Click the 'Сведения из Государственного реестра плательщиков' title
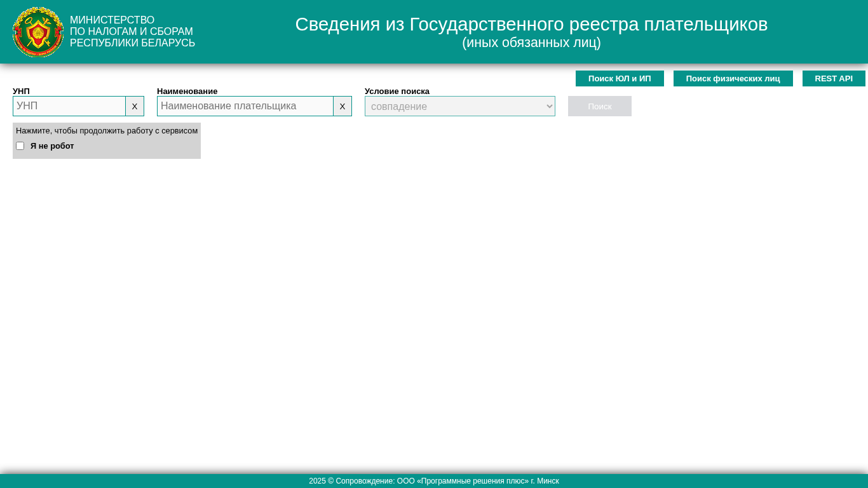This screenshot has height=488, width=868. 531,24
